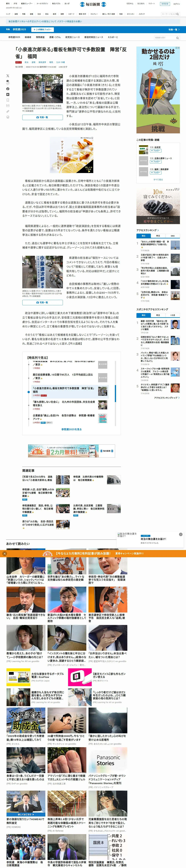Follow the 自民党 feature
The height and width of the screenshot is (868, 186).
(155, 151)
